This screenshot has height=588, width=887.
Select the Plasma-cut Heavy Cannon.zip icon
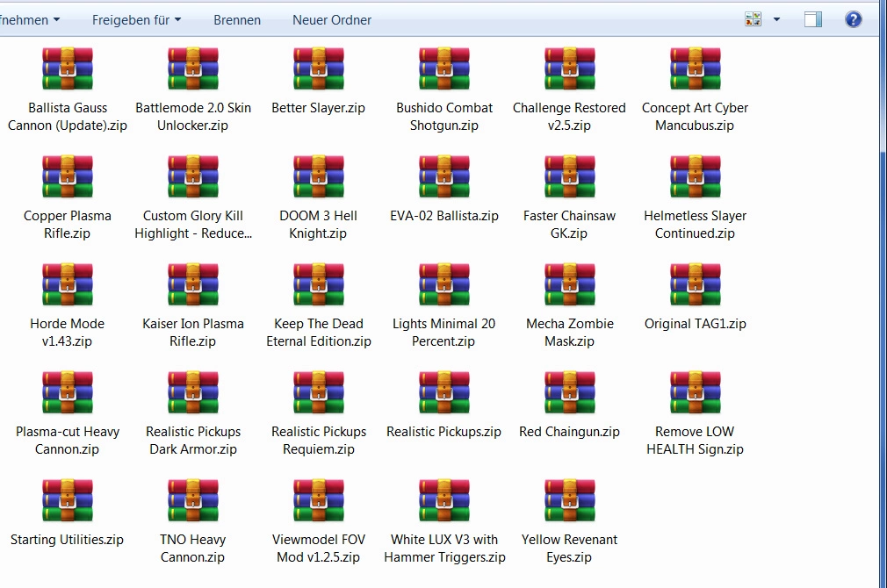pos(68,392)
